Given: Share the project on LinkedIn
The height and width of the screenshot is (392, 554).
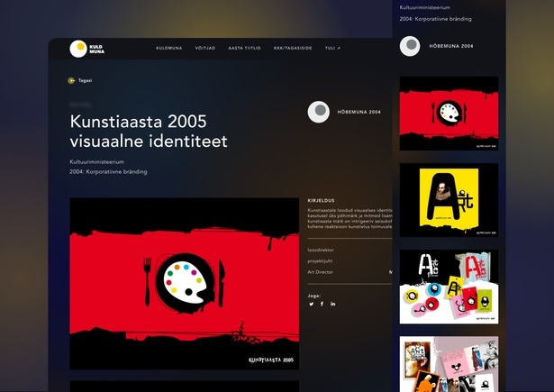Looking at the screenshot, I should pyautogui.click(x=332, y=304).
